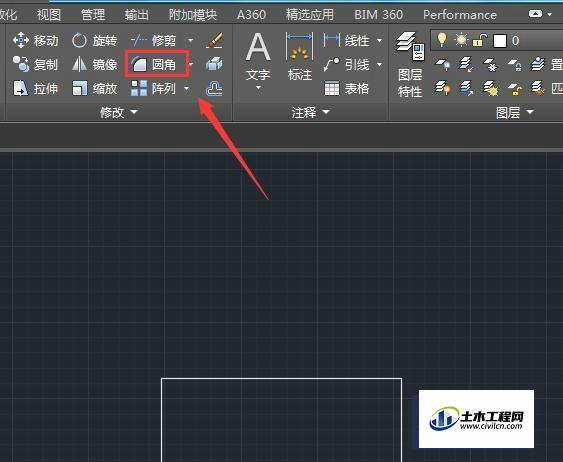Open the A360 tab
The height and width of the screenshot is (462, 563).
point(251,15)
